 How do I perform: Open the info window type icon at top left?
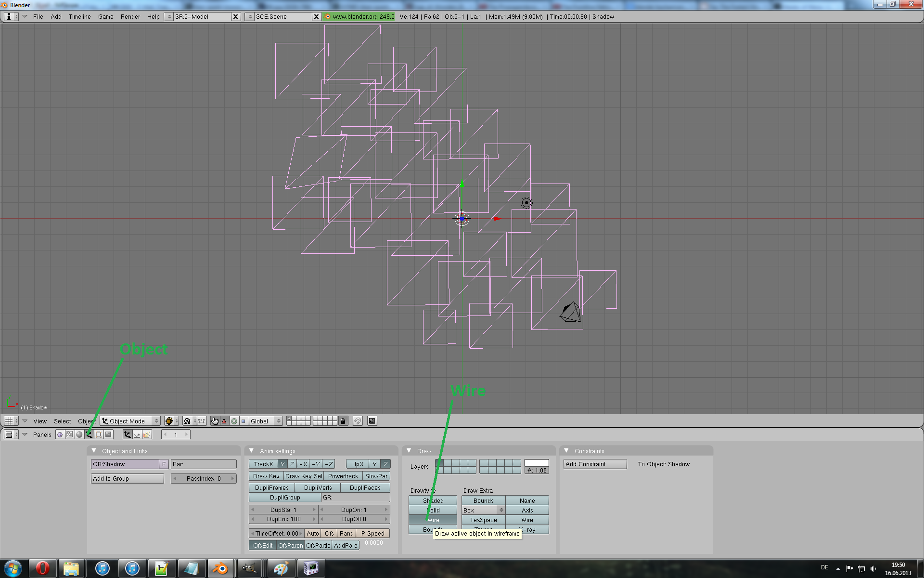click(11, 16)
